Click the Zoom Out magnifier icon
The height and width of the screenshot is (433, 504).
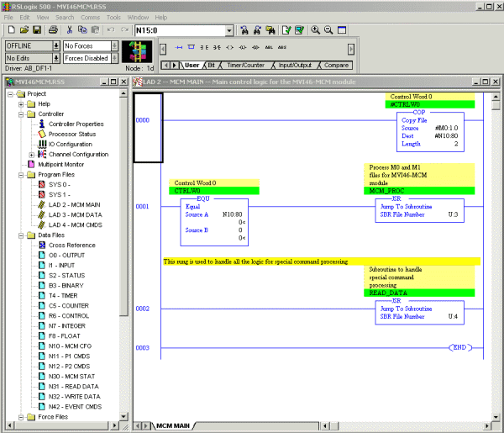328,30
